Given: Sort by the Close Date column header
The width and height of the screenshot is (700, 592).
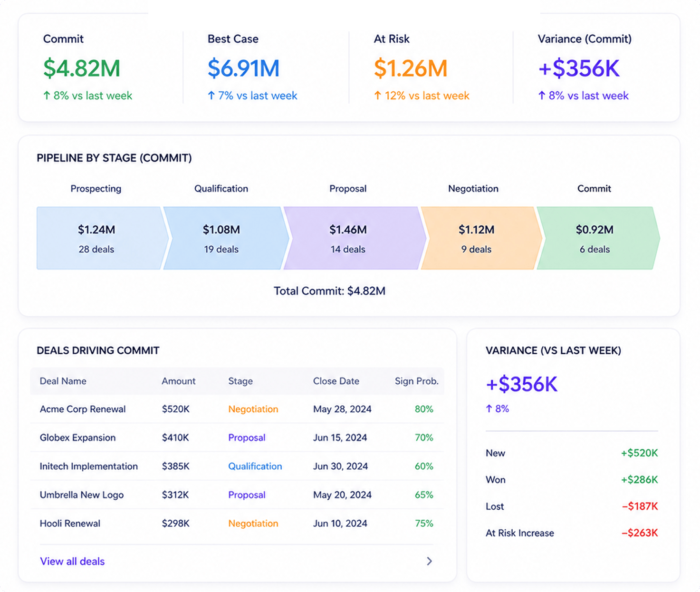Looking at the screenshot, I should coord(336,381).
